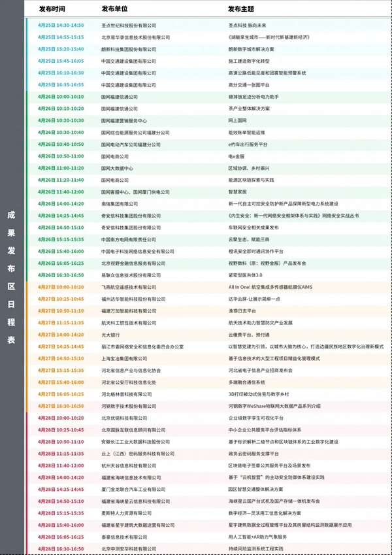Click 圣点世纪科技股份有限公司 in the first row
This screenshot has width=392, height=555.
coord(129,25)
